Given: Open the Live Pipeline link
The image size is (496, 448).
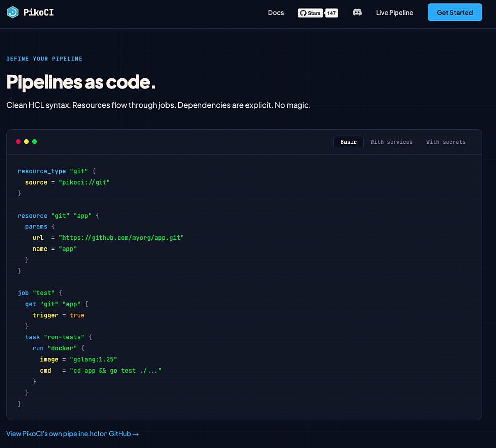Looking at the screenshot, I should [395, 13].
